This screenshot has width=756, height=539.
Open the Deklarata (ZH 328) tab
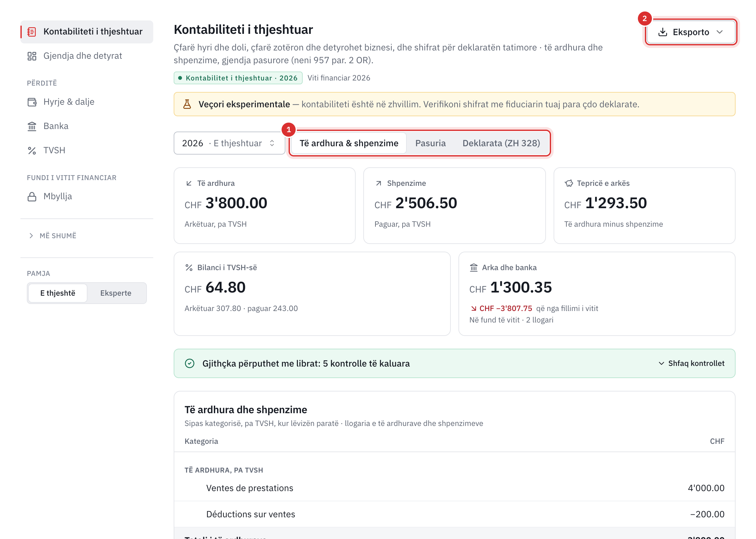[501, 143]
